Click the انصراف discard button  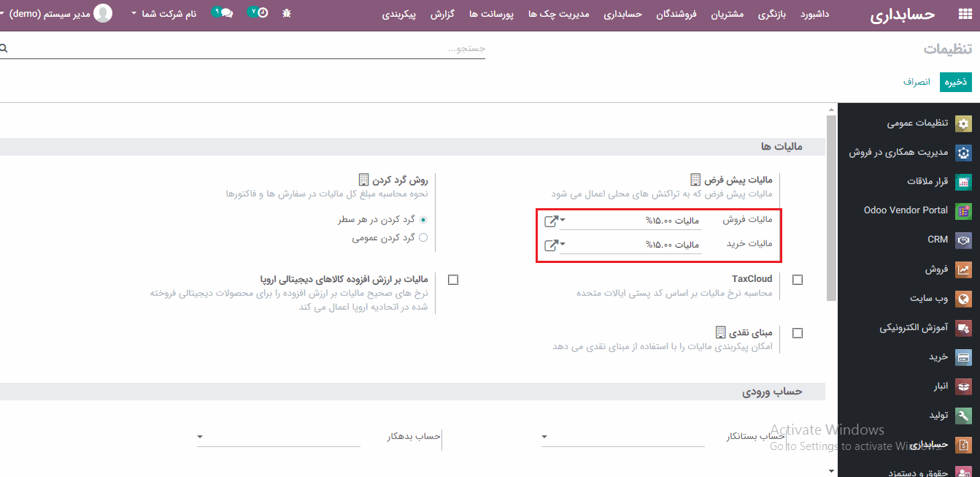pyautogui.click(x=917, y=82)
